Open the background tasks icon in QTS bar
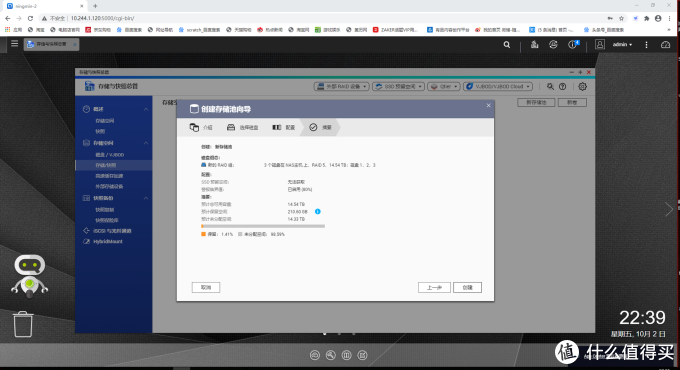Image resolution: width=680 pixels, height=370 pixels. tap(534, 44)
